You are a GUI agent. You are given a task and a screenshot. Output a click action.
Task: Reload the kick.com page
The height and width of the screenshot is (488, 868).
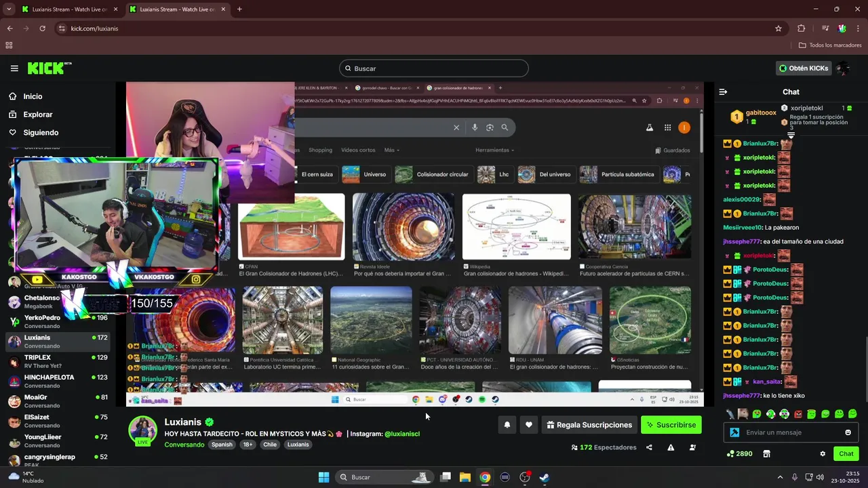[x=42, y=28]
